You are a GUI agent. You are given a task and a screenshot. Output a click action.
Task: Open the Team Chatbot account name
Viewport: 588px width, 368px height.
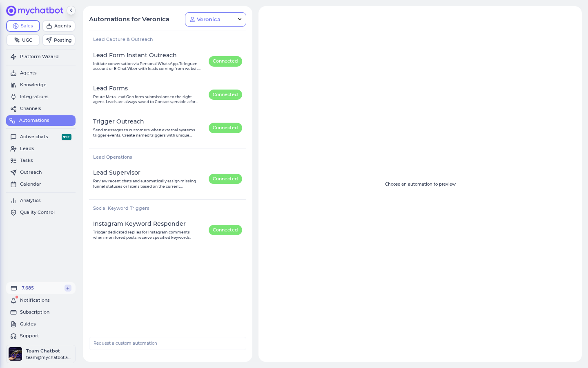[43, 351]
